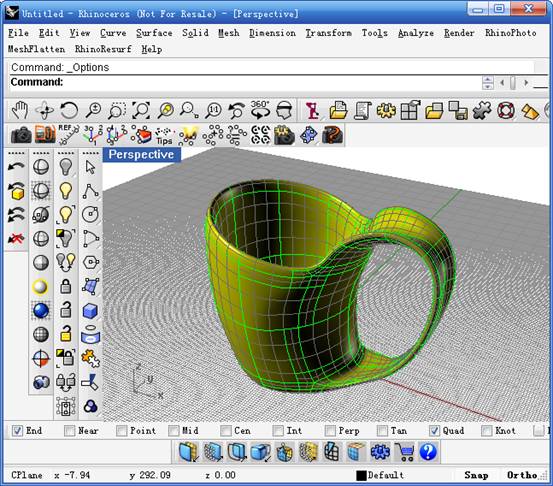Open the Analyze menu
Viewport: 553px width, 486px height.
[416, 33]
